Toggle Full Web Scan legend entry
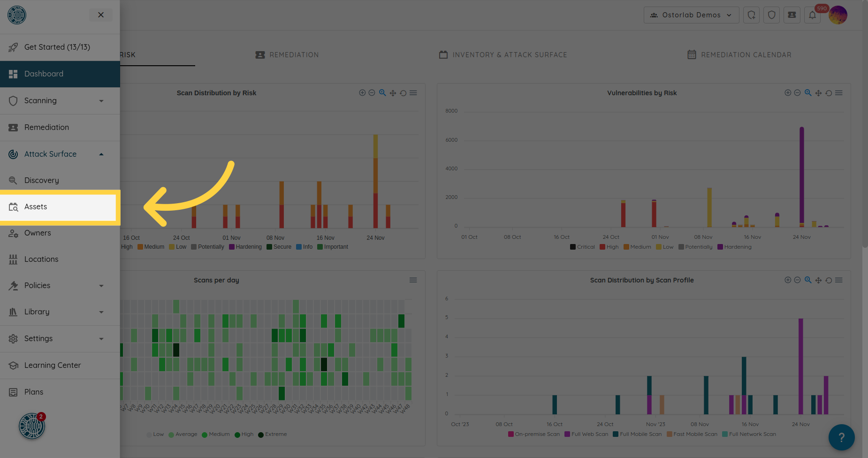This screenshot has height=458, width=868. point(586,434)
